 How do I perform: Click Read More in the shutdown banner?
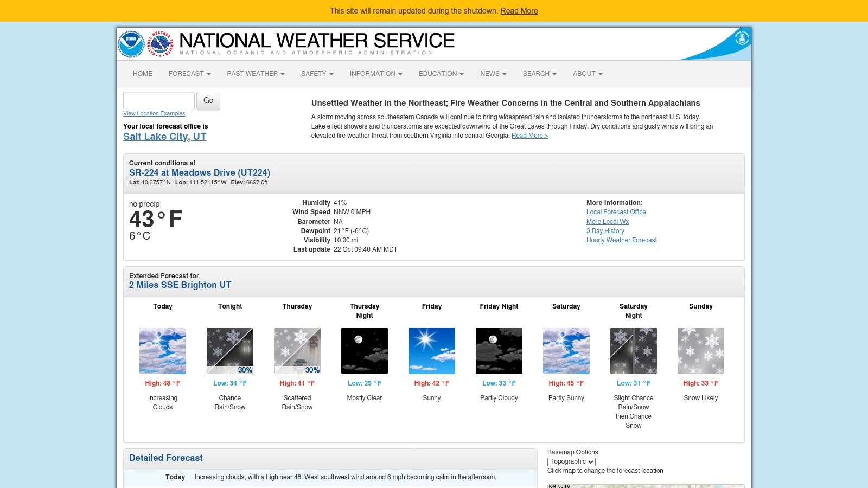[519, 10]
